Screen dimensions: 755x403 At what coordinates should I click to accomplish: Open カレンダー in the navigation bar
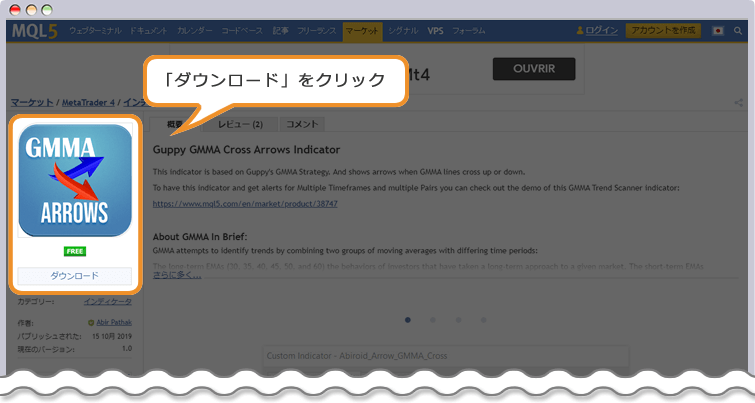tap(195, 31)
